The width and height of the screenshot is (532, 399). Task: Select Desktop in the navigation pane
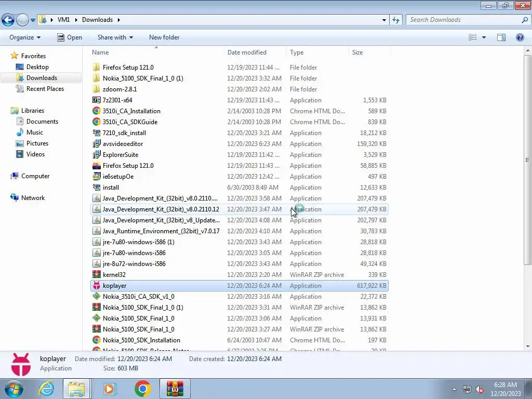(x=37, y=67)
